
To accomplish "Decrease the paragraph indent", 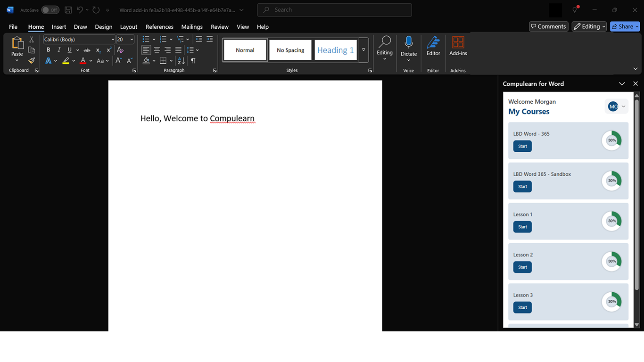I will 199,39.
